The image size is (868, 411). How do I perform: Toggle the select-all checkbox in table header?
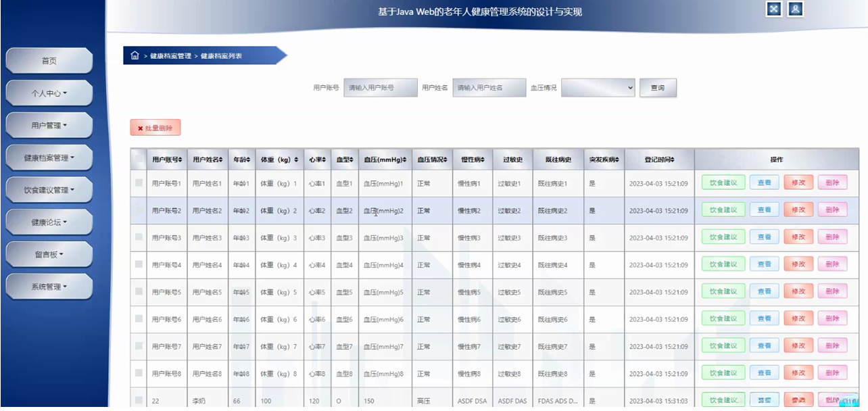[x=139, y=160]
